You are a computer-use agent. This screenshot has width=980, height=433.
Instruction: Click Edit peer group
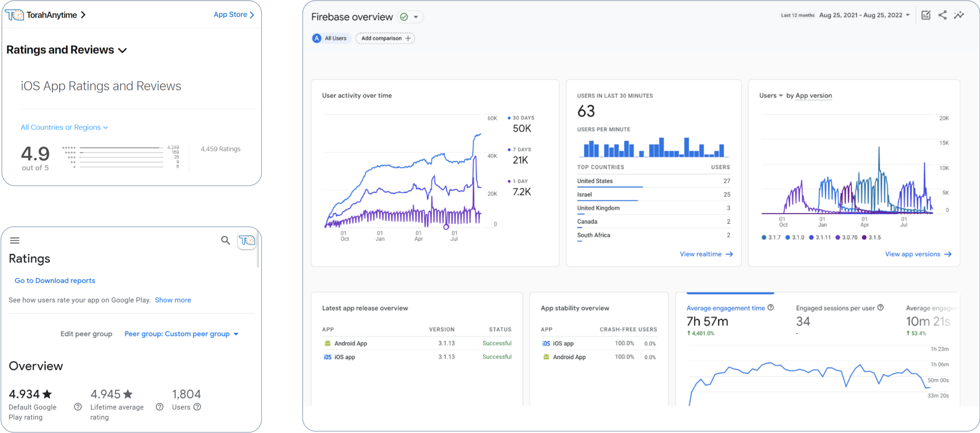pyautogui.click(x=86, y=334)
